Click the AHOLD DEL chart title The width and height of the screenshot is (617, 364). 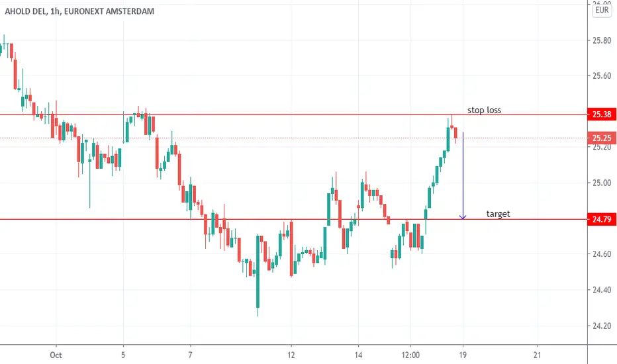pos(79,11)
